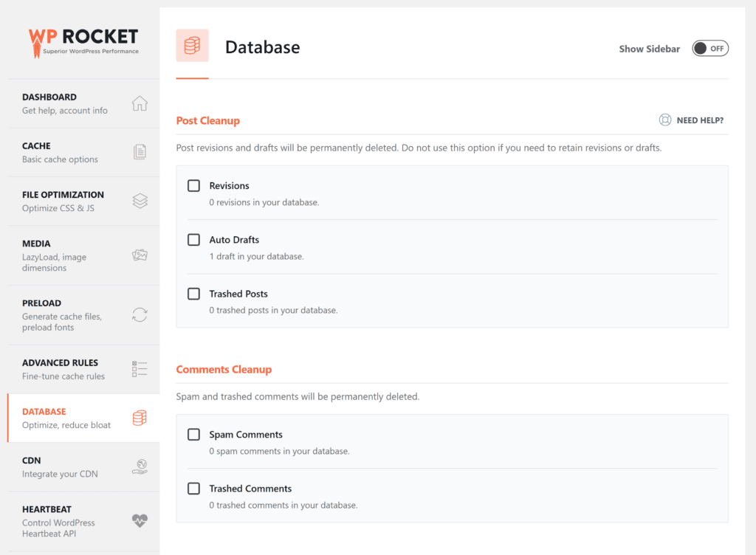Click "Spam and trashed comments" description text
The height and width of the screenshot is (555, 756).
coord(298,396)
